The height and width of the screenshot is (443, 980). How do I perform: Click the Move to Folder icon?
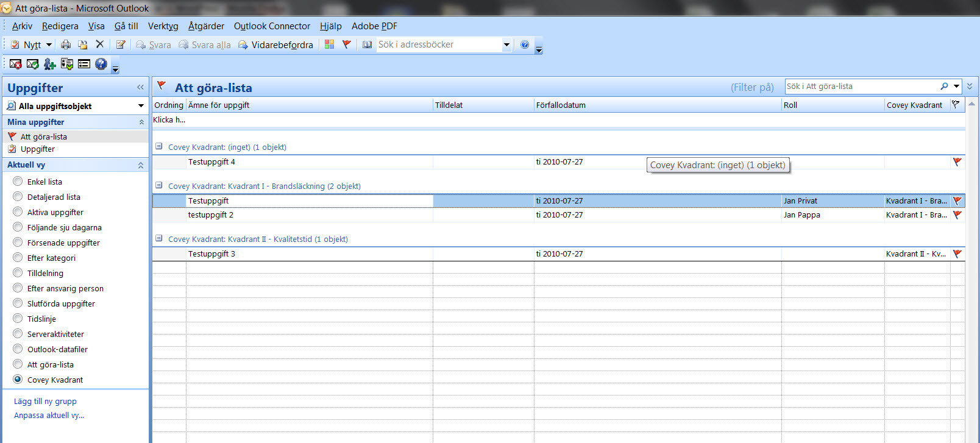pos(83,44)
